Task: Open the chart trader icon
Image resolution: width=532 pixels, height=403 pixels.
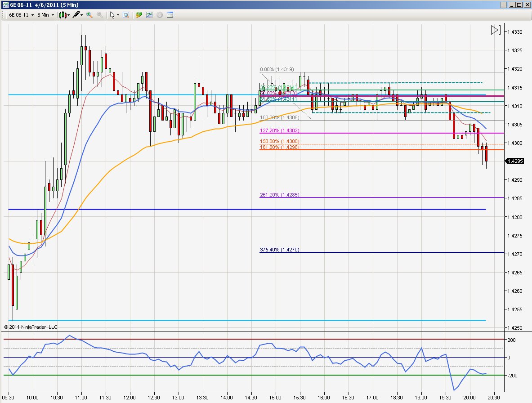Action: pyautogui.click(x=139, y=15)
